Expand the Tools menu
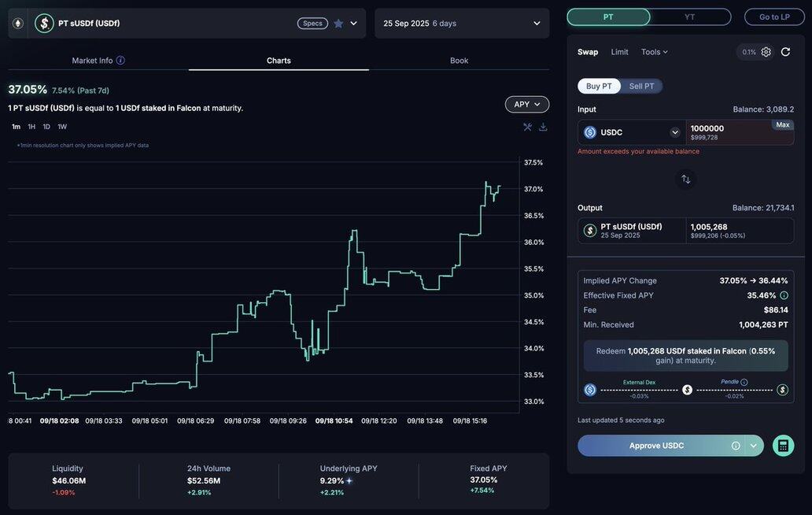This screenshot has width=812, height=515. [x=655, y=52]
